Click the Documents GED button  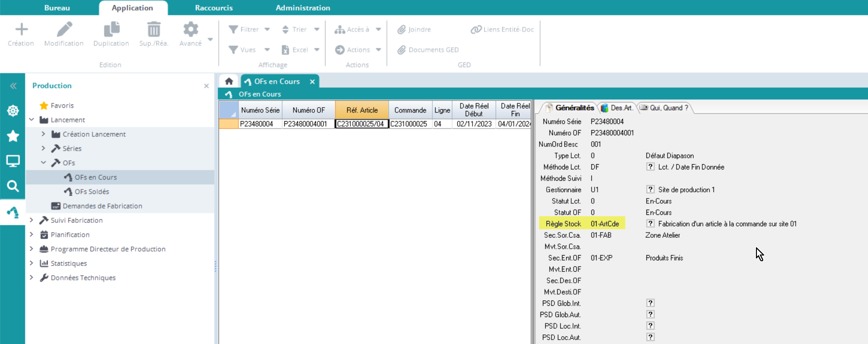(x=428, y=50)
